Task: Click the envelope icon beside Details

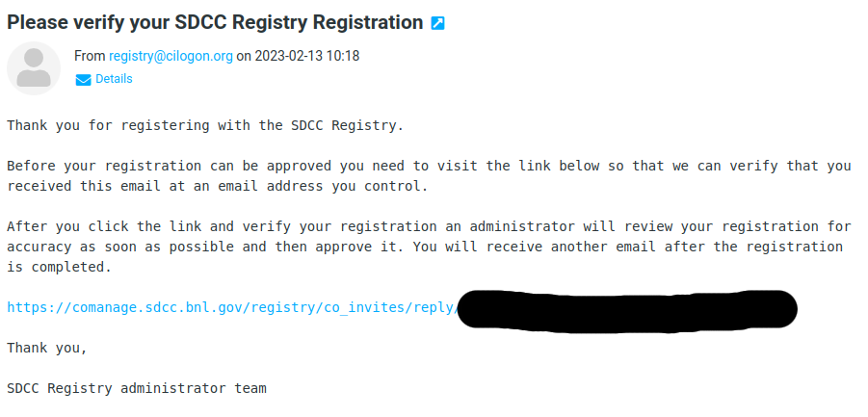Action: [x=83, y=80]
